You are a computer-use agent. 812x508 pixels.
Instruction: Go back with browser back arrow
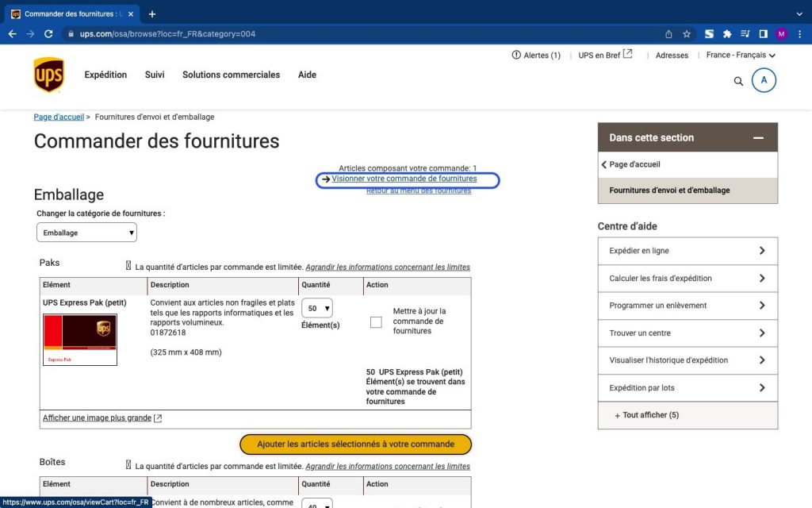13,33
